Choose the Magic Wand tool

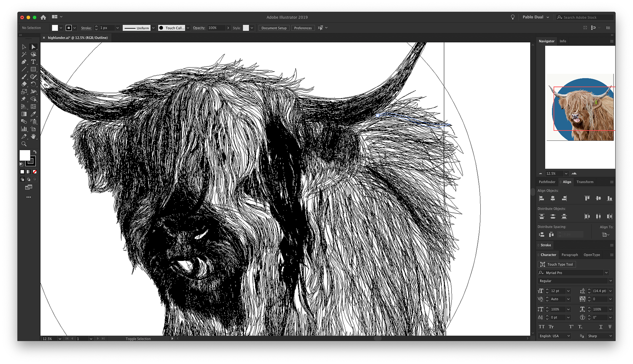click(x=24, y=54)
